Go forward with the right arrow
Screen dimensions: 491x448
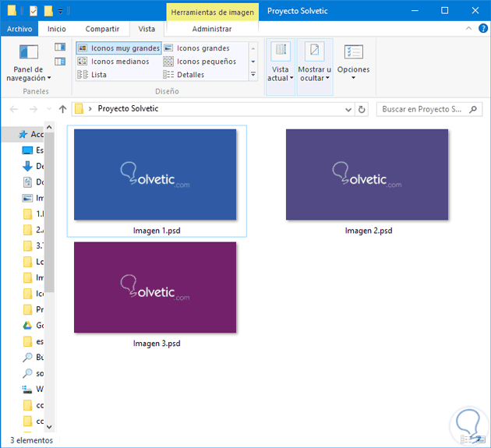(x=34, y=109)
